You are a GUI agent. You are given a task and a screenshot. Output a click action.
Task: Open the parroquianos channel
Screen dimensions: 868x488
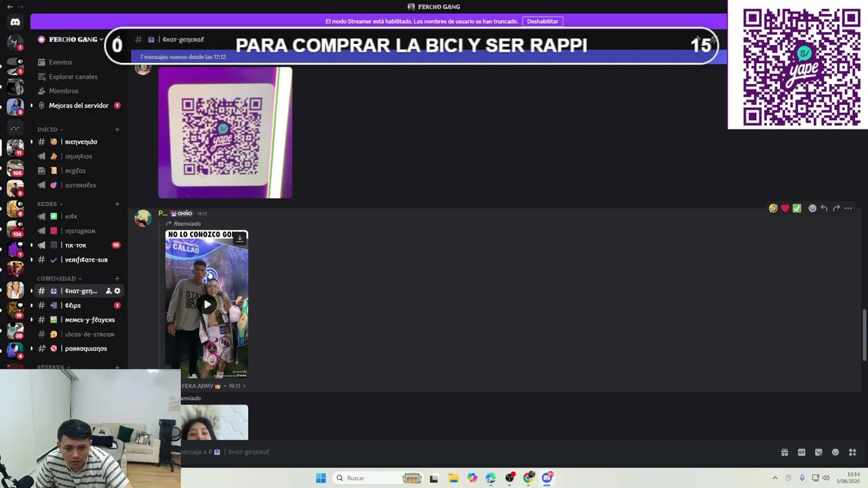pos(80,348)
